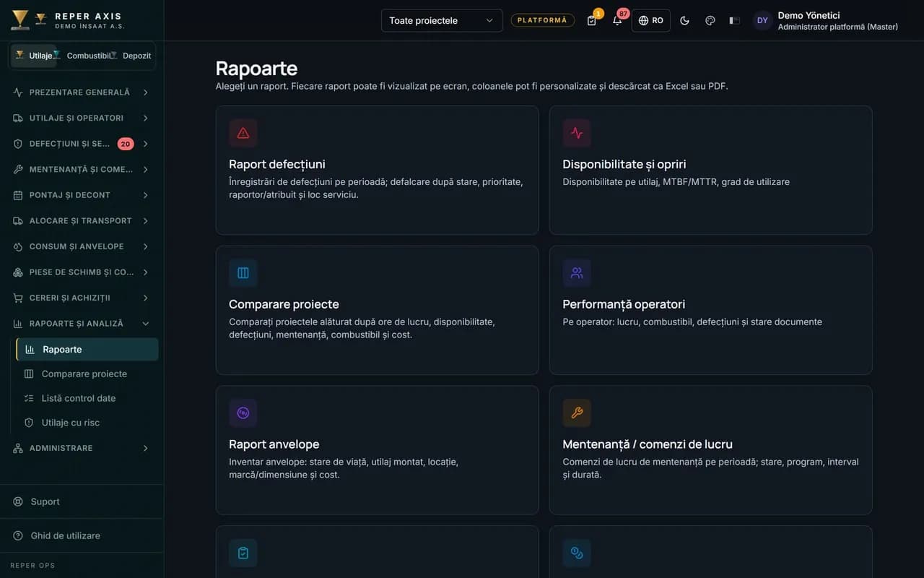Viewport: 924px width, 578px height.
Task: Expand the Utilaje și operatori chevron
Action: click(x=146, y=118)
